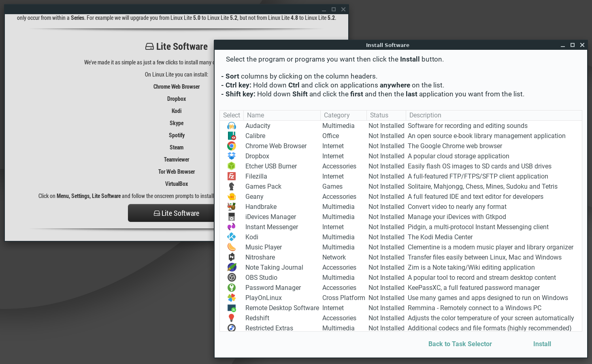
Task: Click Network category cell for Nitroshare
Action: [334, 257]
